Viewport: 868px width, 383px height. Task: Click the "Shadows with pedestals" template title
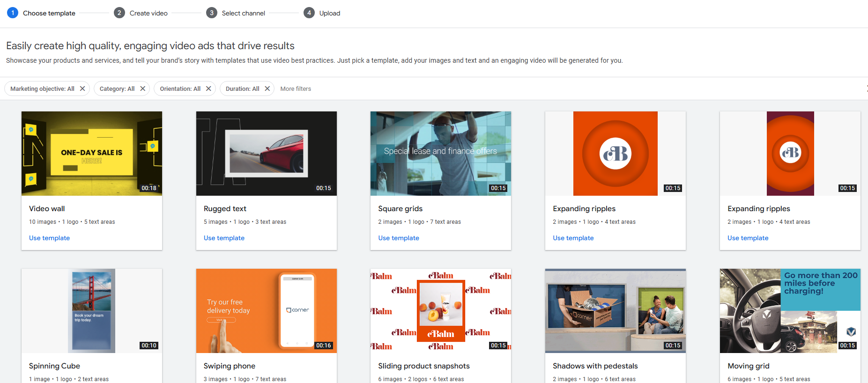coord(595,366)
